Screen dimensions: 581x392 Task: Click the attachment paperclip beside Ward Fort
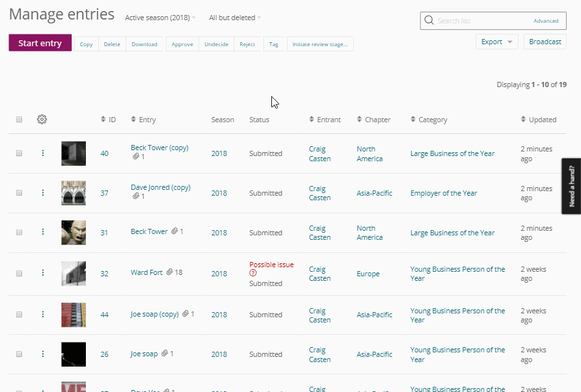pyautogui.click(x=169, y=273)
